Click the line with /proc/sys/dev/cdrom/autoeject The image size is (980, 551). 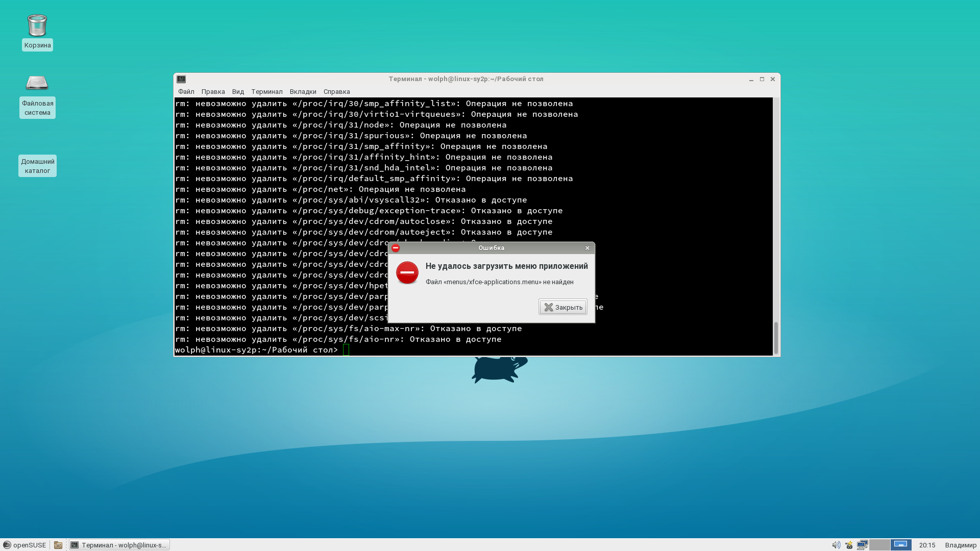[364, 232]
